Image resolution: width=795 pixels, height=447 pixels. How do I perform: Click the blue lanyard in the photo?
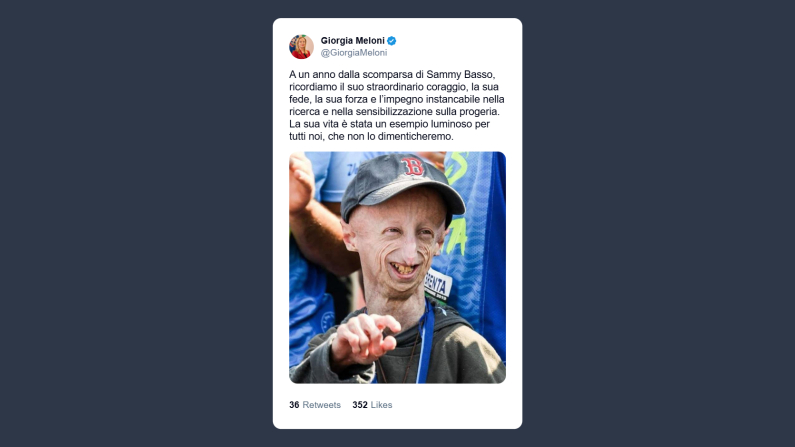coord(424,341)
